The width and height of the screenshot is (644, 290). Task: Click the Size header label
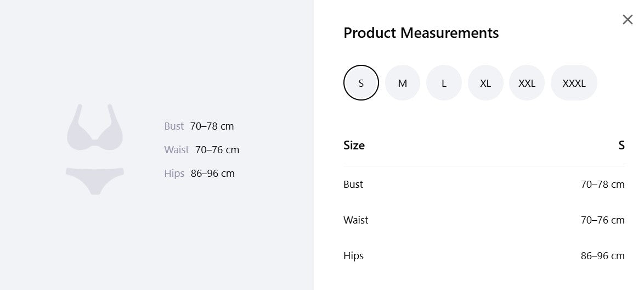(354, 145)
